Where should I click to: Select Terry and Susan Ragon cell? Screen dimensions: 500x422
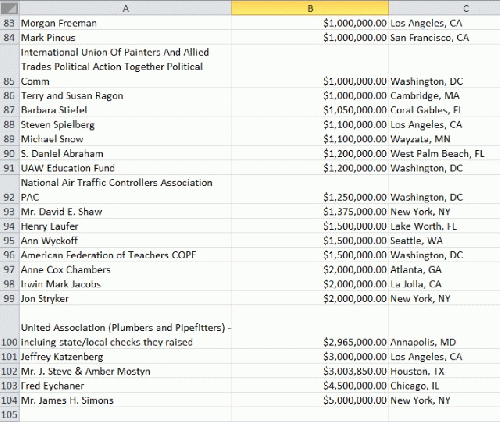[126, 96]
